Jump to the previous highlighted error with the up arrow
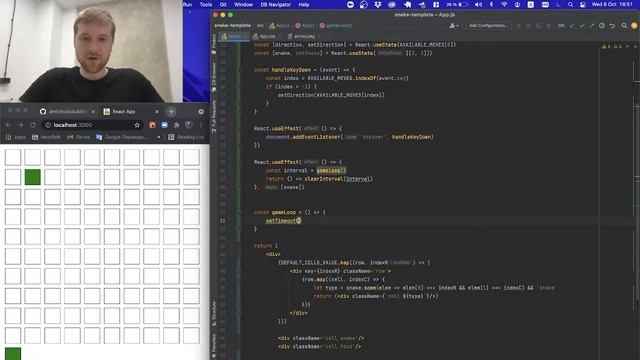The width and height of the screenshot is (640, 360). tap(628, 46)
